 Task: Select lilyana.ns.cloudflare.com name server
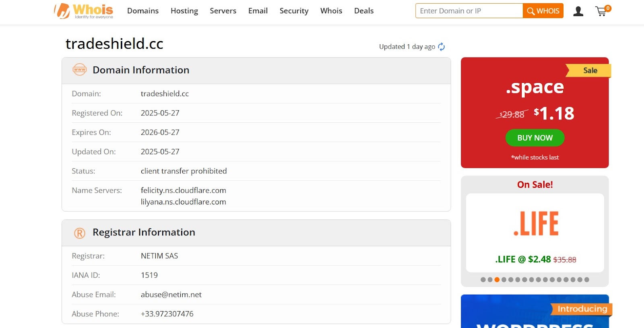point(184,202)
